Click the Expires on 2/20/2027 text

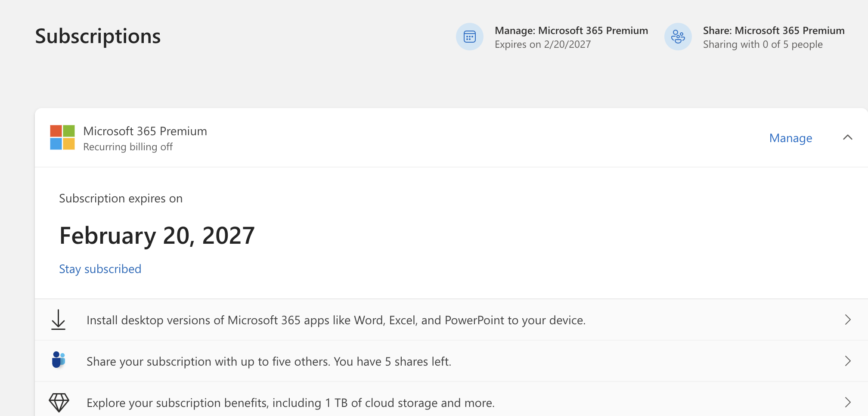tap(542, 44)
